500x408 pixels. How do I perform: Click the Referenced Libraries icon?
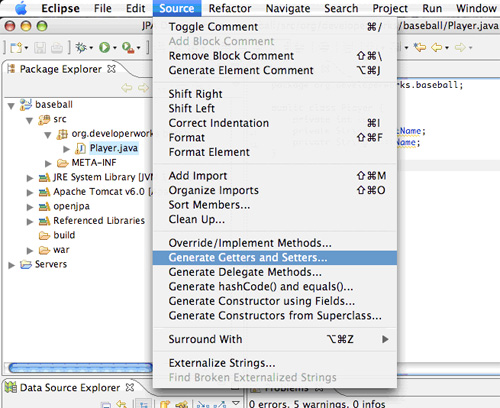tap(44, 221)
